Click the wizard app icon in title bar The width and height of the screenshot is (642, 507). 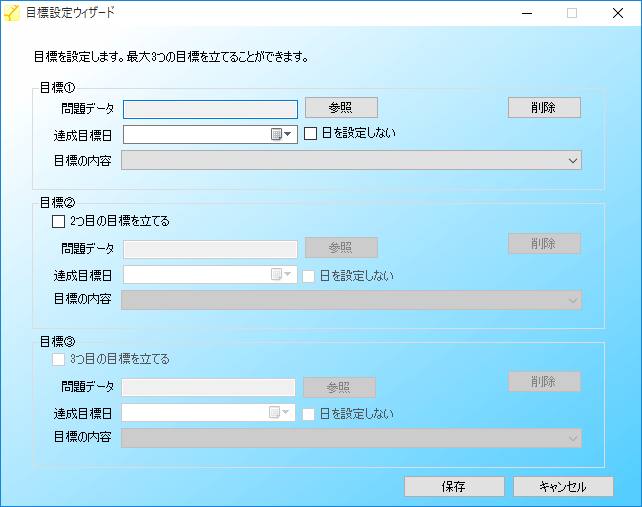click(x=12, y=14)
